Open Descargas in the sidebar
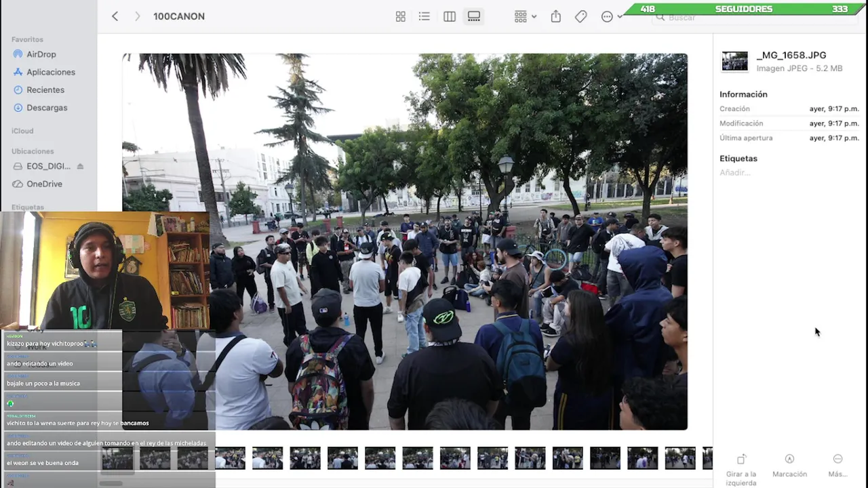Viewport: 868px width, 488px height. click(47, 107)
